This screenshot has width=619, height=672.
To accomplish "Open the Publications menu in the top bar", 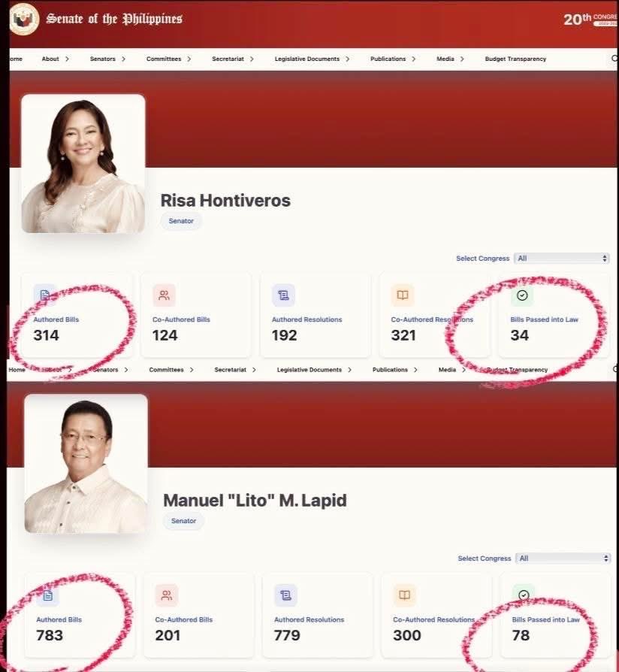I will click(x=393, y=59).
